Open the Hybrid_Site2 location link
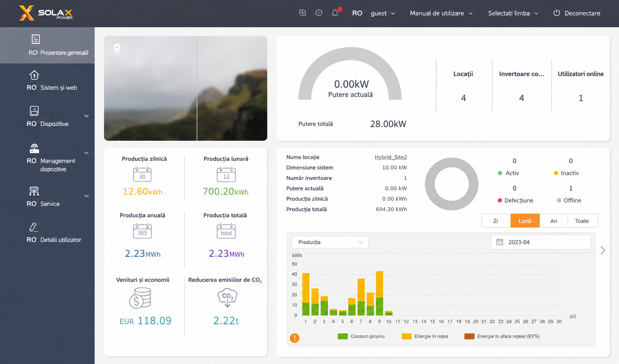Image resolution: width=619 pixels, height=364 pixels. 391,157
